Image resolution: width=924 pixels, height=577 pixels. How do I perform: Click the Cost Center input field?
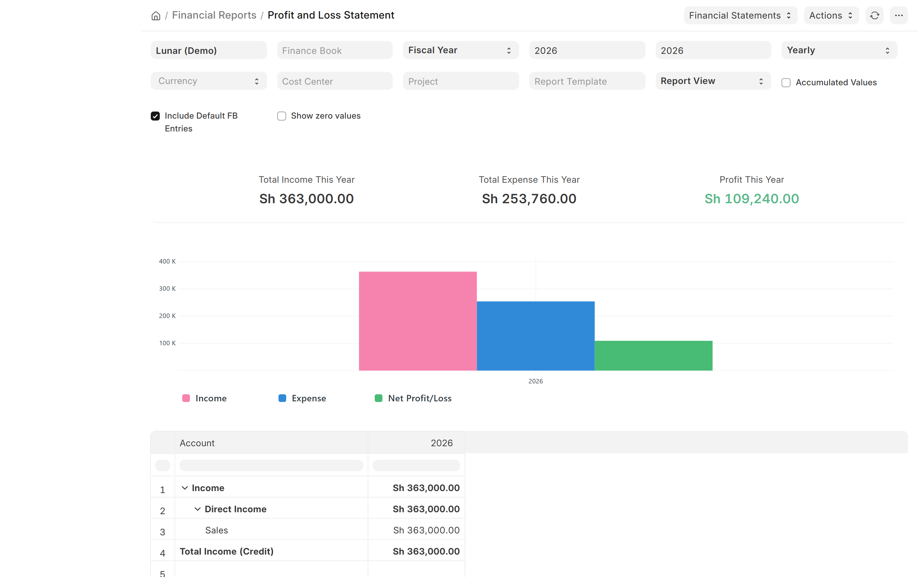click(335, 81)
